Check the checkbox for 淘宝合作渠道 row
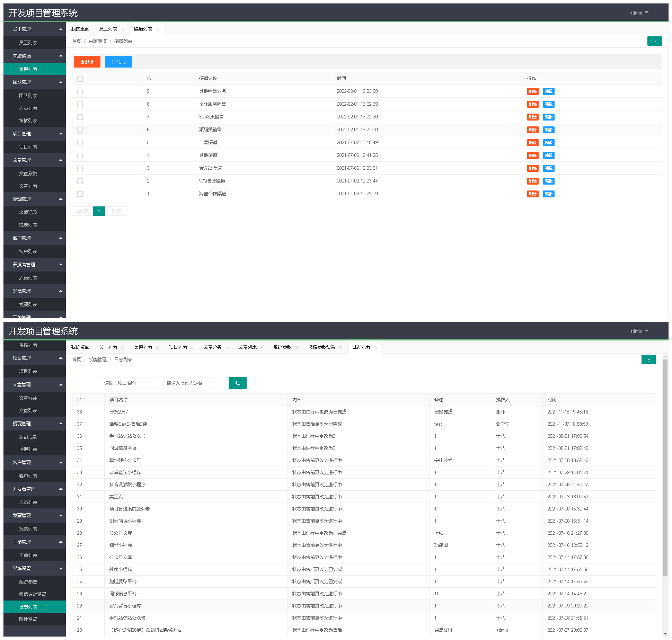This screenshot has height=640, width=672. point(80,194)
